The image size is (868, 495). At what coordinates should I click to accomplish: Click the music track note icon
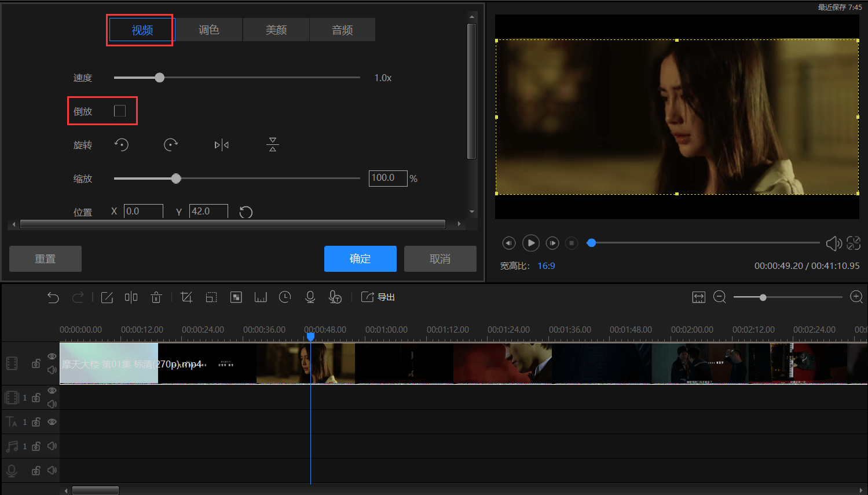(12, 446)
